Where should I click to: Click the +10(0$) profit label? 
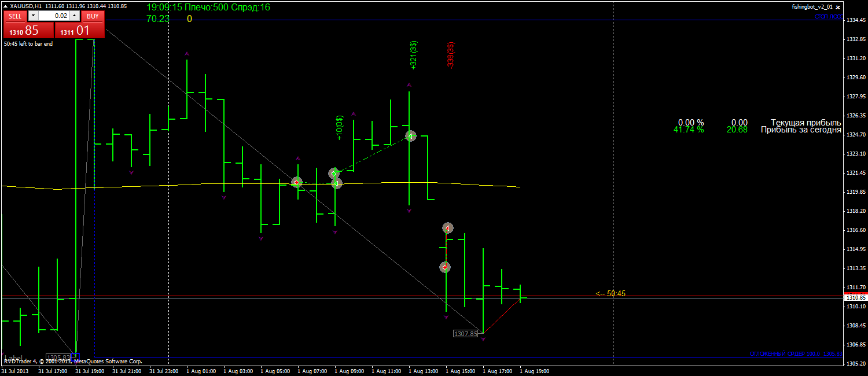[x=339, y=127]
